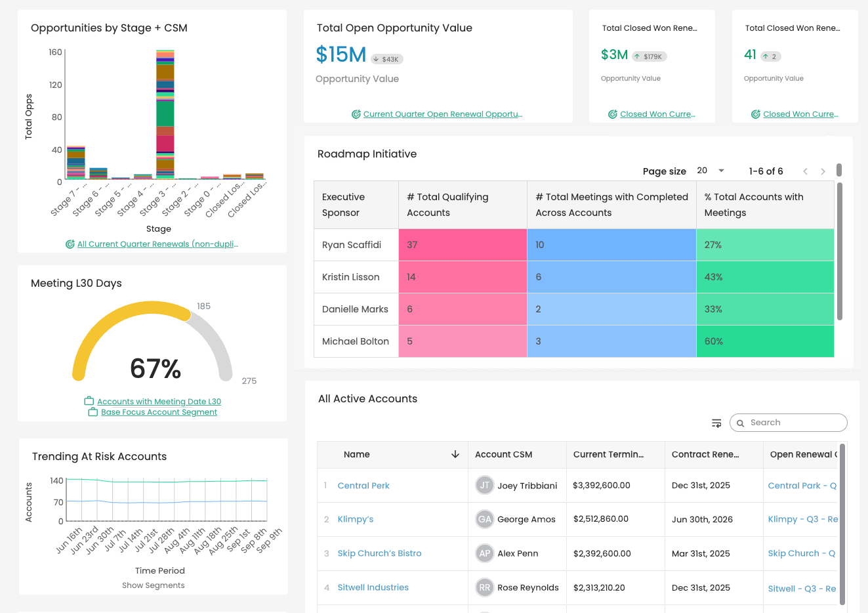Open Closed Won Current link under 41
The height and width of the screenshot is (613, 868).
click(x=801, y=114)
